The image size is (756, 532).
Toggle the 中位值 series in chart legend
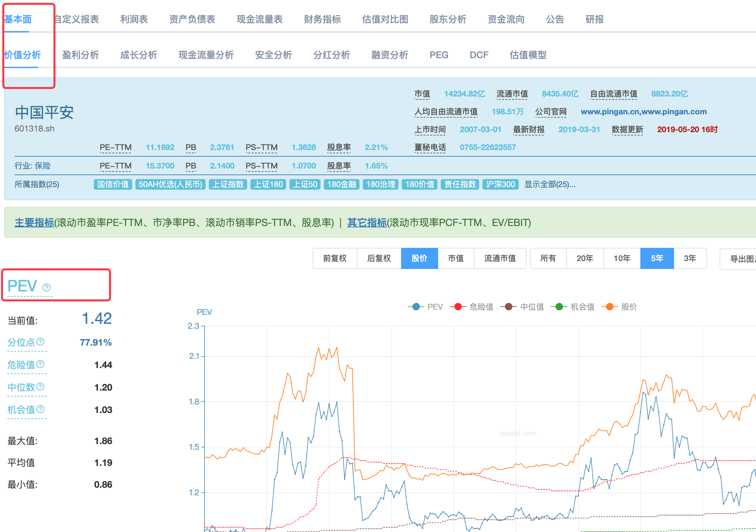pyautogui.click(x=522, y=307)
